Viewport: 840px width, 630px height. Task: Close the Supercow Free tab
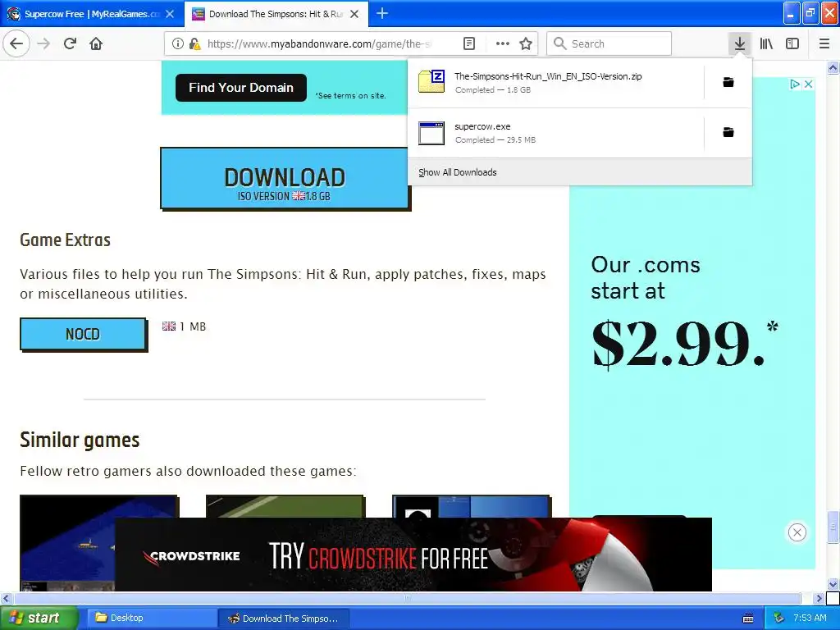[170, 14]
